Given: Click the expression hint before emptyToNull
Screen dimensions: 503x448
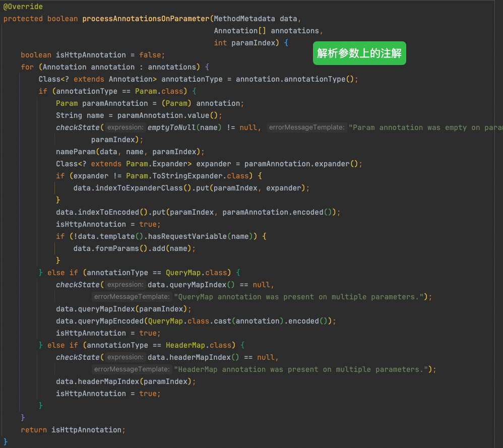Looking at the screenshot, I should coord(126,127).
